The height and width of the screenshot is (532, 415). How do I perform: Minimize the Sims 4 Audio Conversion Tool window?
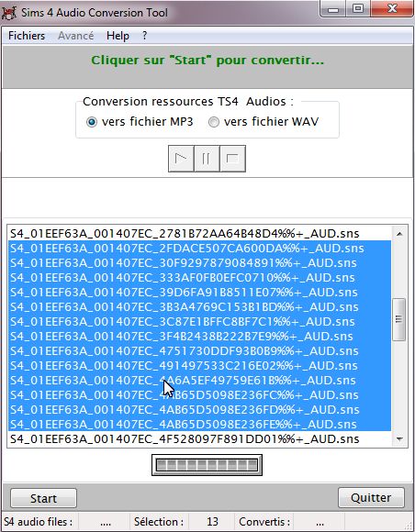333,9
